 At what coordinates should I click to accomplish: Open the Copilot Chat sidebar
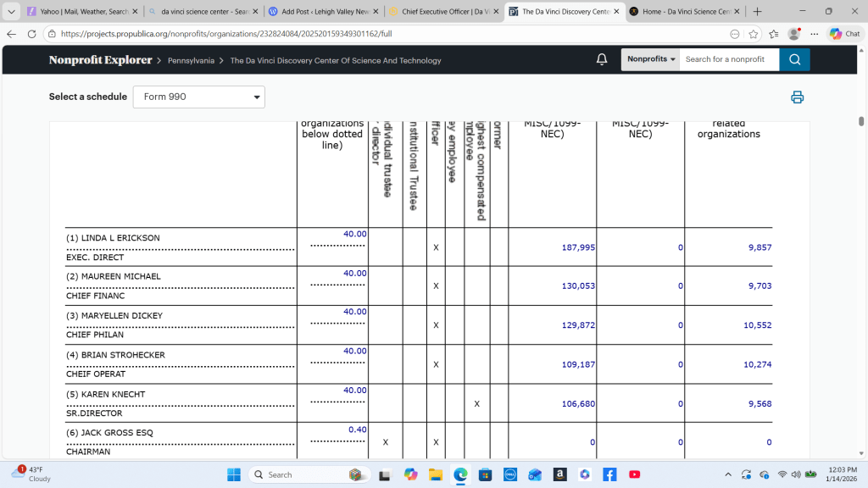coord(844,34)
